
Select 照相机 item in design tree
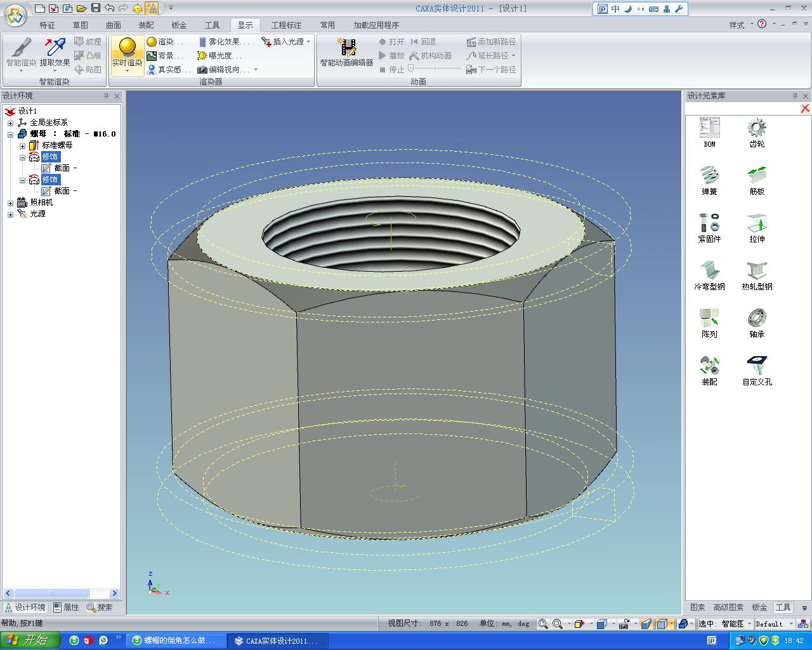pos(35,202)
